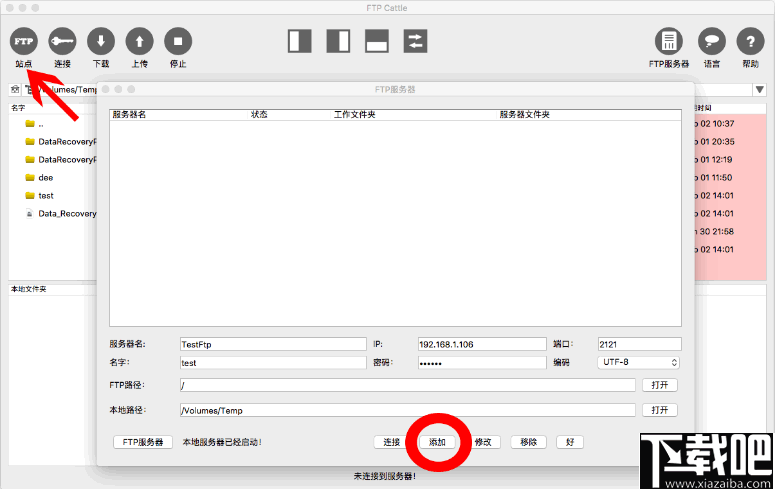Show only the left pane layout icon
The image size is (775, 489).
click(300, 41)
